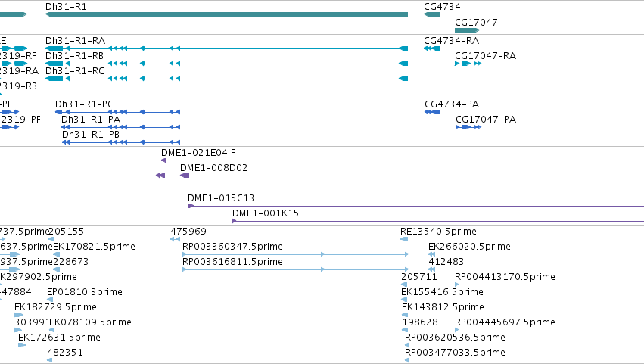The width and height of the screenshot is (644, 364).
Task: Click the Dh31-R1-PA protein label
Action: point(91,120)
